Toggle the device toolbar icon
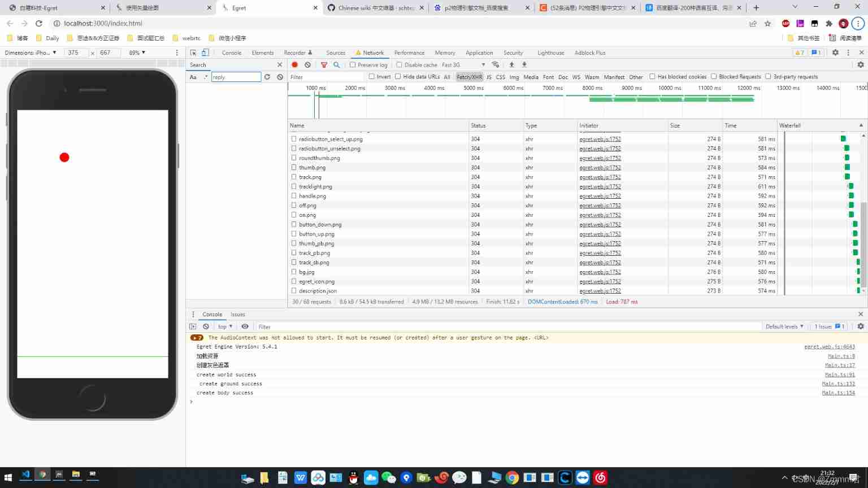Image resolution: width=868 pixels, height=488 pixels. click(205, 53)
